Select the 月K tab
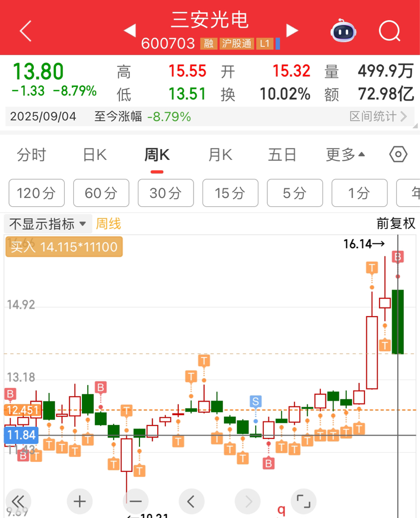 [220, 155]
